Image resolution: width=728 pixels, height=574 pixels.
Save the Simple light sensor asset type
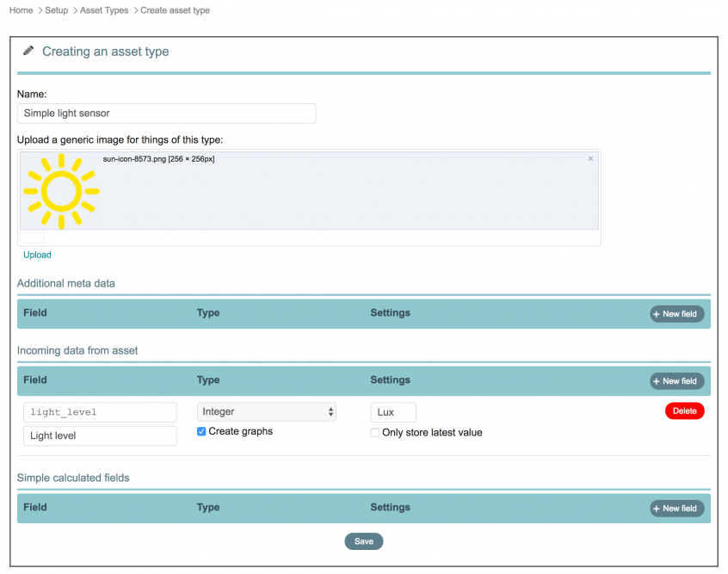coord(363,541)
